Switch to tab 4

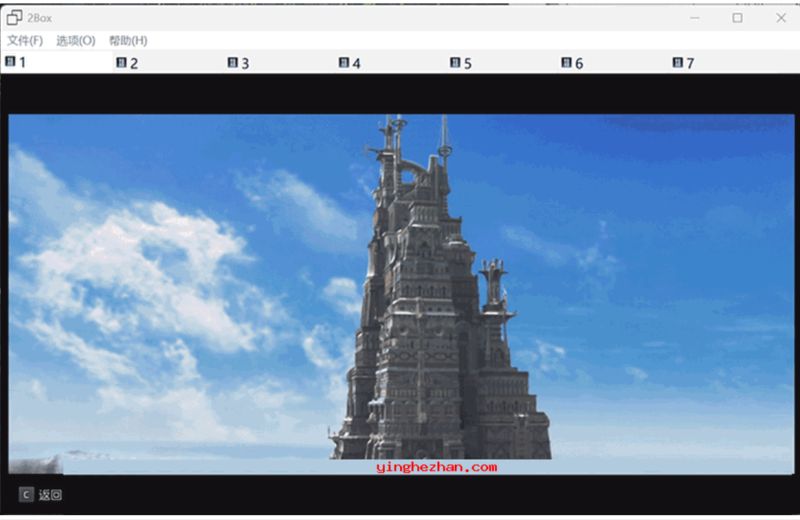pos(391,63)
